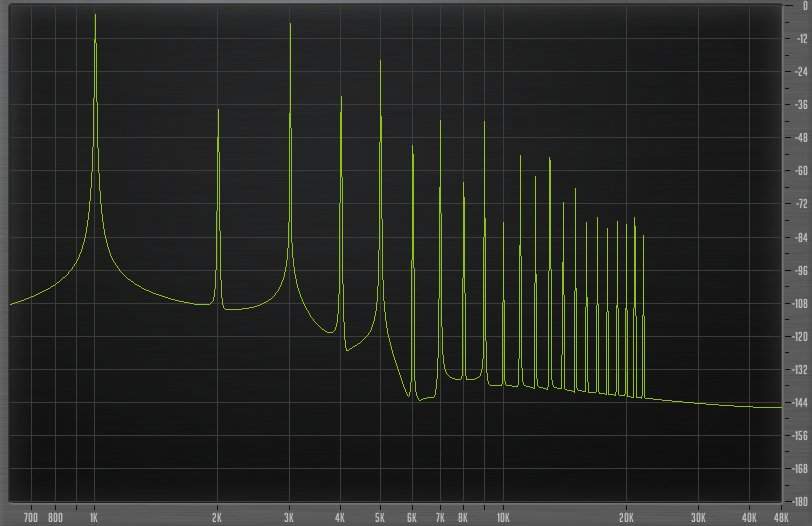Image resolution: width=812 pixels, height=526 pixels.
Task: Click the -12 dB scale label
Action: [x=801, y=39]
